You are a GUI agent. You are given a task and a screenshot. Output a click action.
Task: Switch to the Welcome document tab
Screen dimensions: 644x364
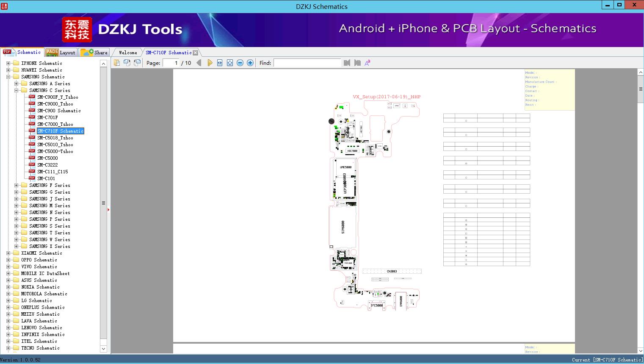128,53
